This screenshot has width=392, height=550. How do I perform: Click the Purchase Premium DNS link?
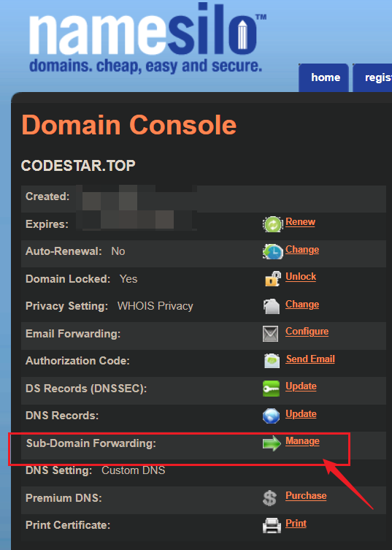[x=306, y=496]
